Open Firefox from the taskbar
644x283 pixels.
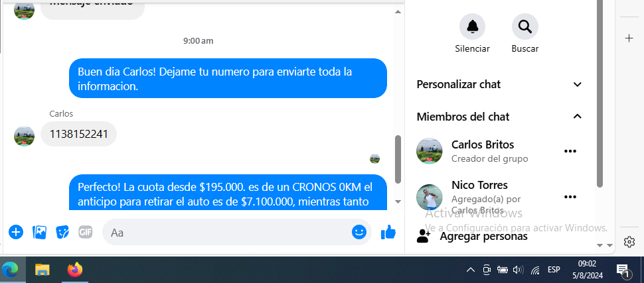[75, 270]
